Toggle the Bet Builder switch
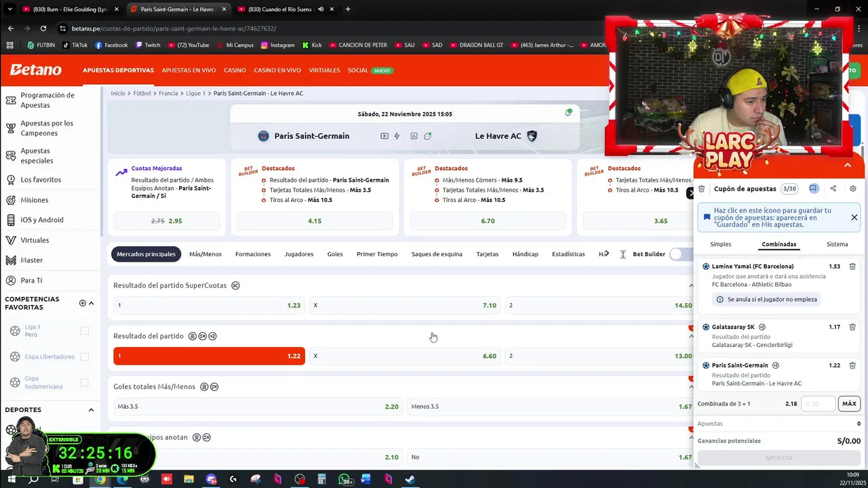Image resolution: width=868 pixels, height=488 pixels. coord(681,254)
